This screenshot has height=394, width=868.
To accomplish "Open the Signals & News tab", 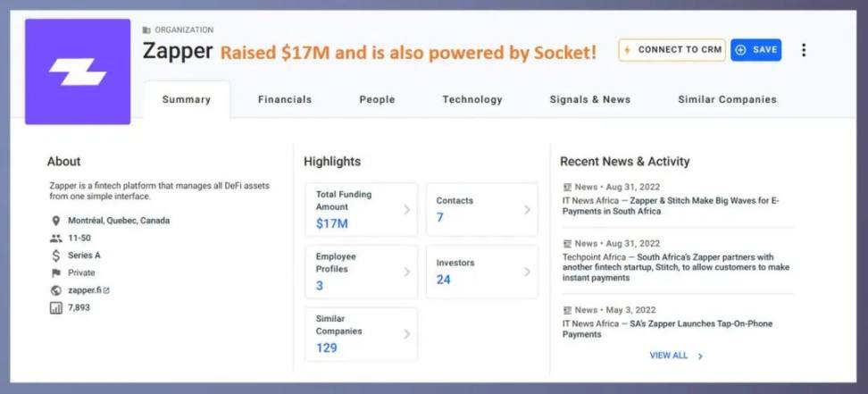I will point(590,100).
